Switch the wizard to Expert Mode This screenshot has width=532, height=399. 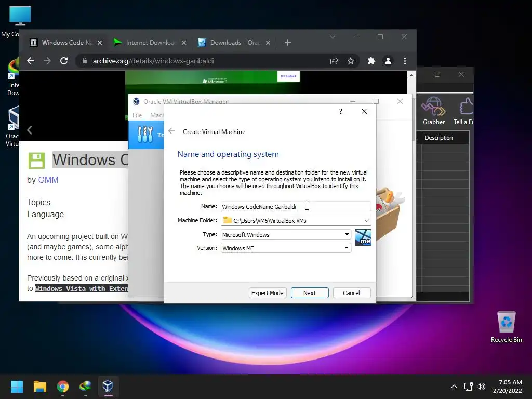click(268, 293)
